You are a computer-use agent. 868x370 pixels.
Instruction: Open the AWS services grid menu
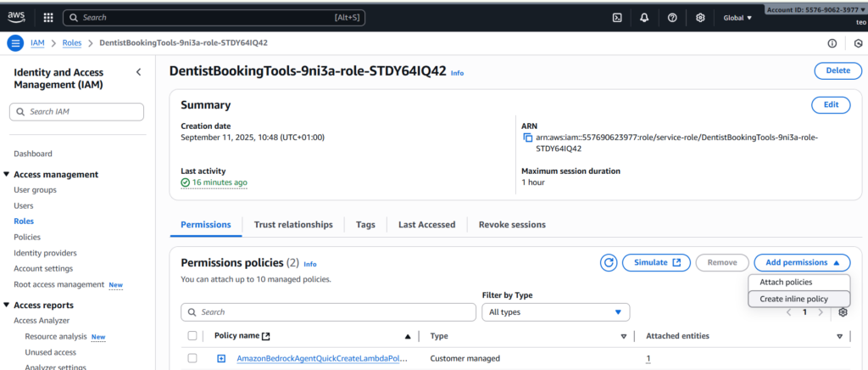[47, 17]
